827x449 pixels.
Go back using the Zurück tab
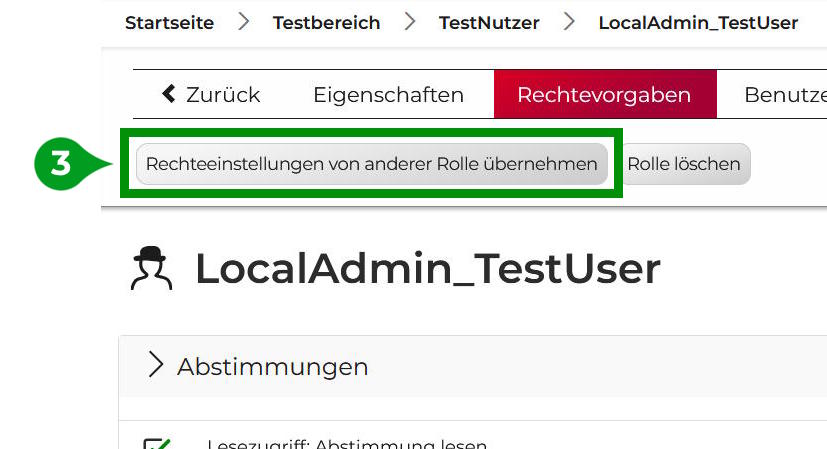[x=210, y=95]
